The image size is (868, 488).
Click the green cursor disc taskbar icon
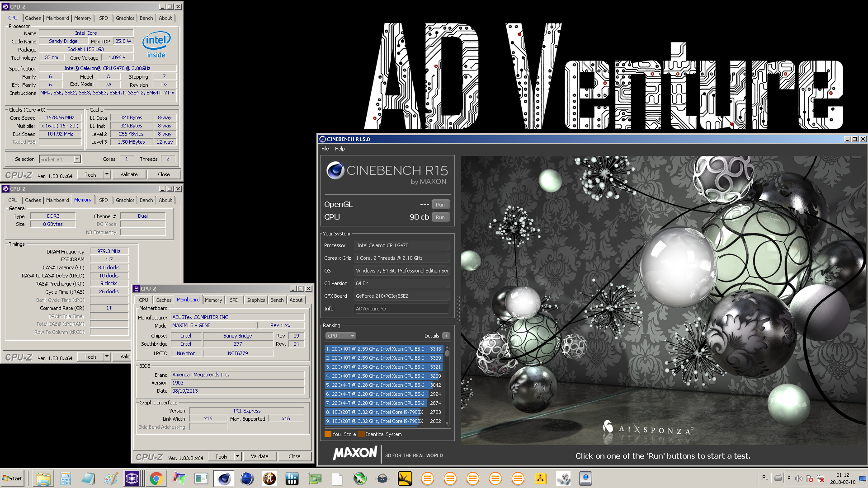click(360, 479)
